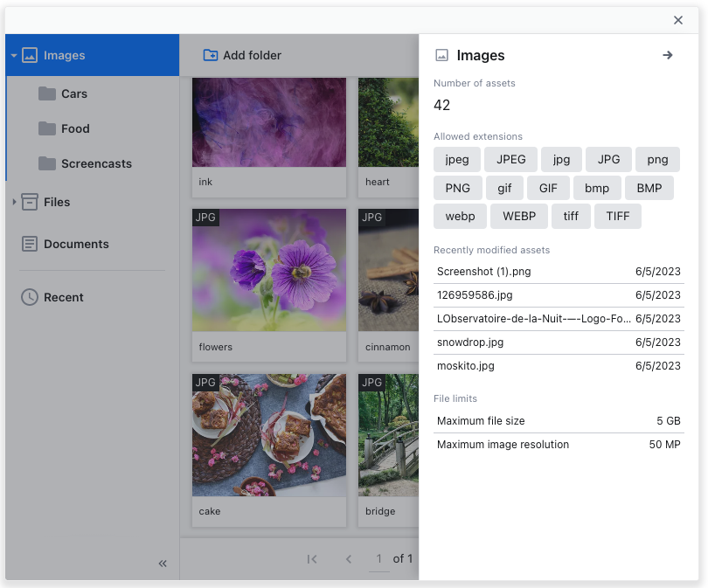Image resolution: width=708 pixels, height=588 pixels.
Task: Open the Food folder
Action: (75, 128)
